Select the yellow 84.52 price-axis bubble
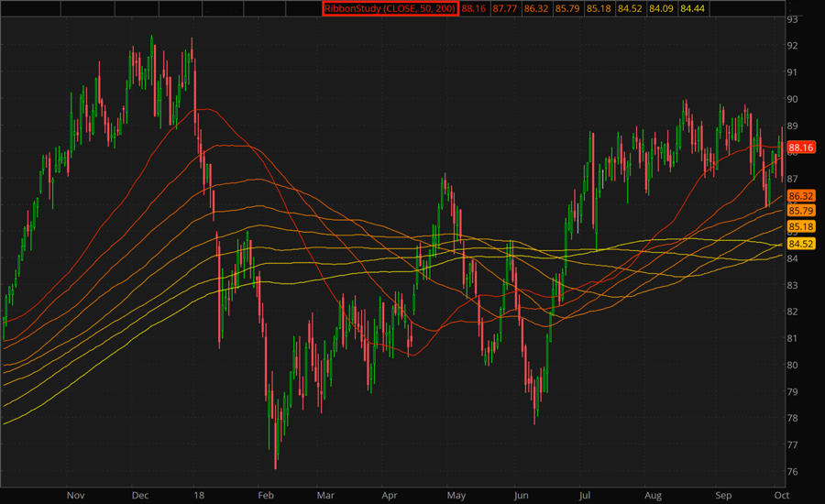The width and height of the screenshot is (825, 504). pyautogui.click(x=801, y=244)
